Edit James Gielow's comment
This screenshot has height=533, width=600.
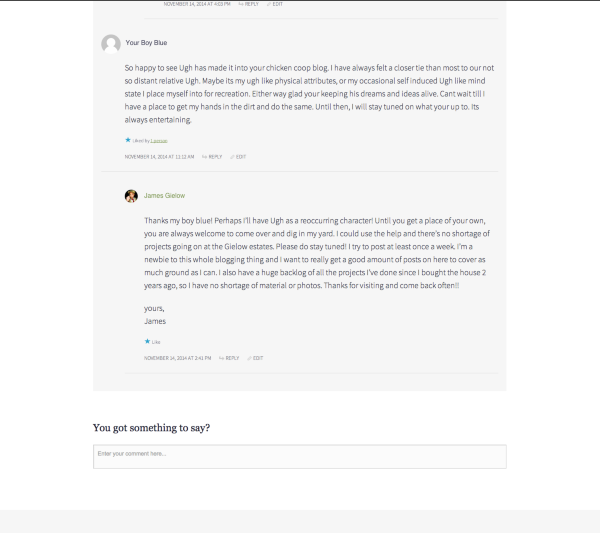pyautogui.click(x=256, y=358)
